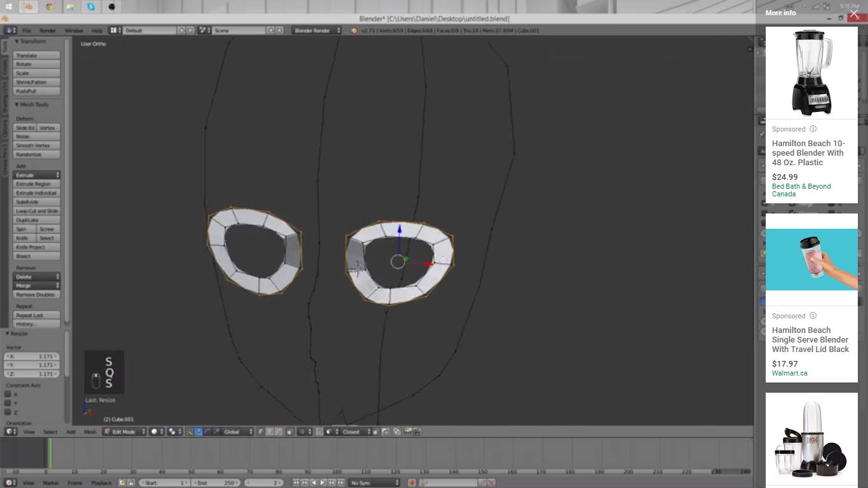Image resolution: width=868 pixels, height=488 pixels.
Task: Select the rotate manipulator arc icon
Action: pyautogui.click(x=208, y=432)
